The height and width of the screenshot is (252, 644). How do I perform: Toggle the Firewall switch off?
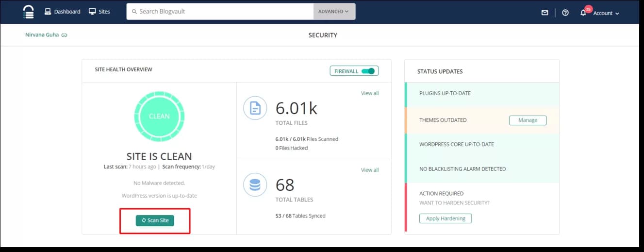[x=368, y=71]
